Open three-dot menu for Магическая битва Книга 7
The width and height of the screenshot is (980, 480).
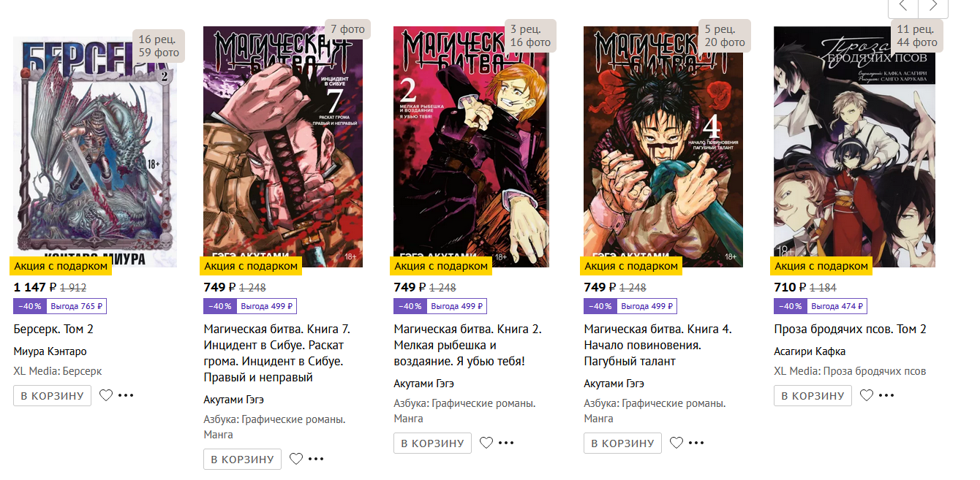point(316,459)
